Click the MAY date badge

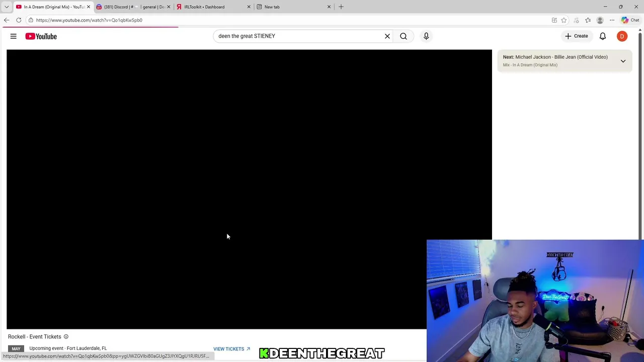16,349
